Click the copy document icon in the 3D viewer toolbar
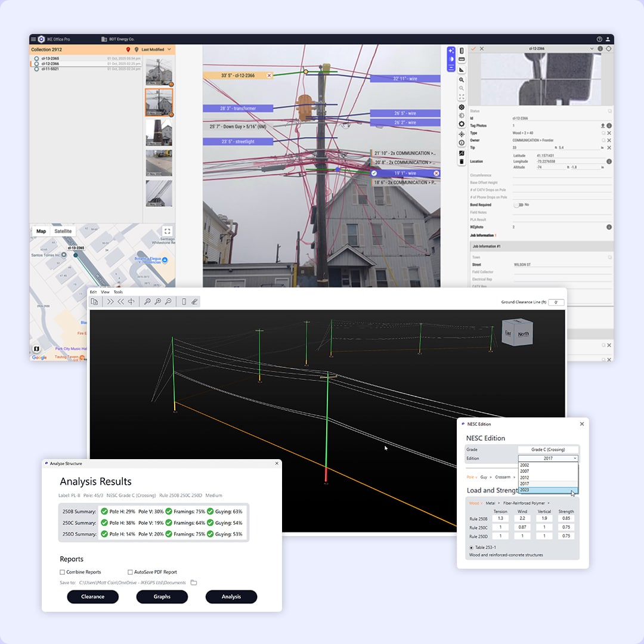 94,302
